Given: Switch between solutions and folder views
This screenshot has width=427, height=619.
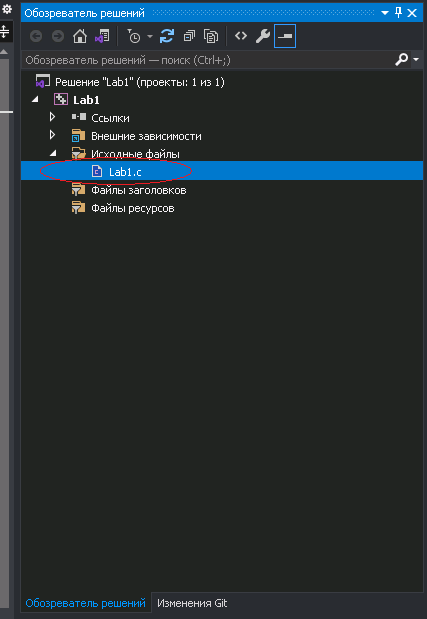Looking at the screenshot, I should point(102,36).
